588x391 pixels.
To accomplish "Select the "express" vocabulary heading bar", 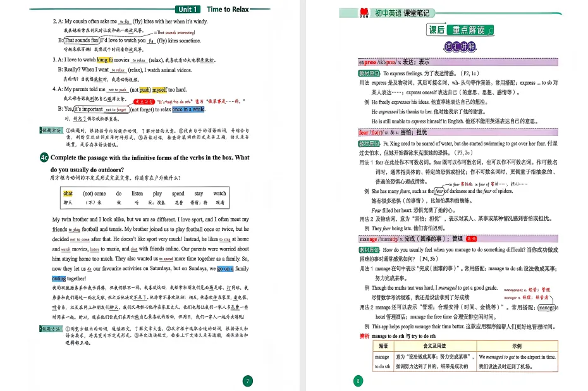I will (x=458, y=62).
